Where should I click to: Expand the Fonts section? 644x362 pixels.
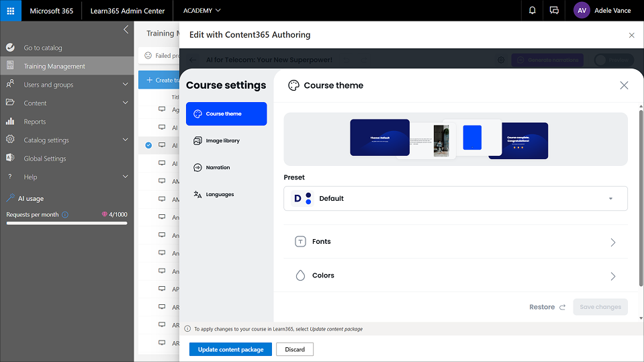[x=455, y=242]
